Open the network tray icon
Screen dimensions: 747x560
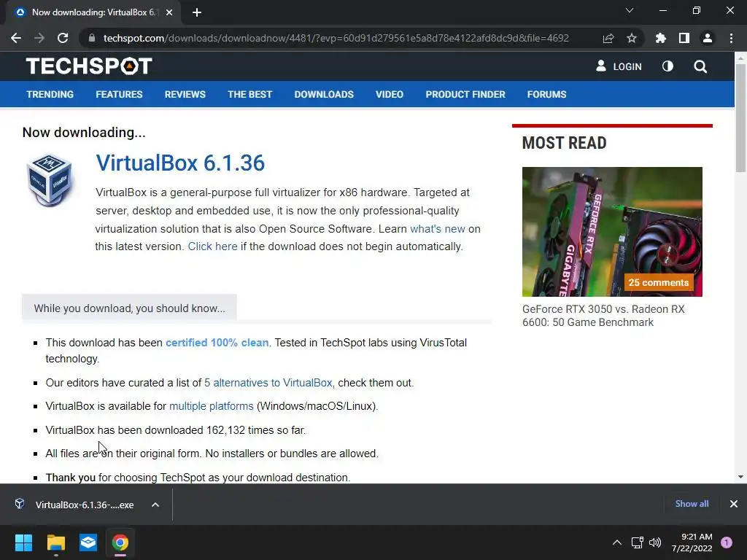coord(637,542)
